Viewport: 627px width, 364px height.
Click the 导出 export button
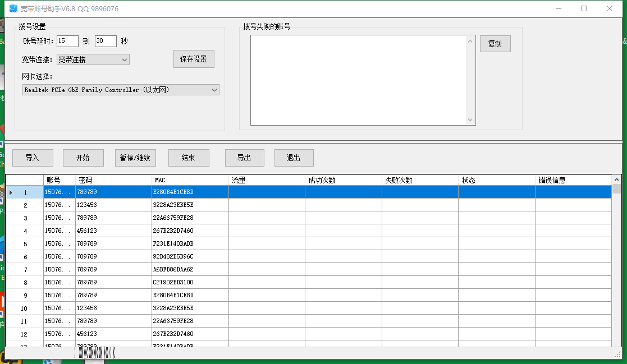pos(244,158)
